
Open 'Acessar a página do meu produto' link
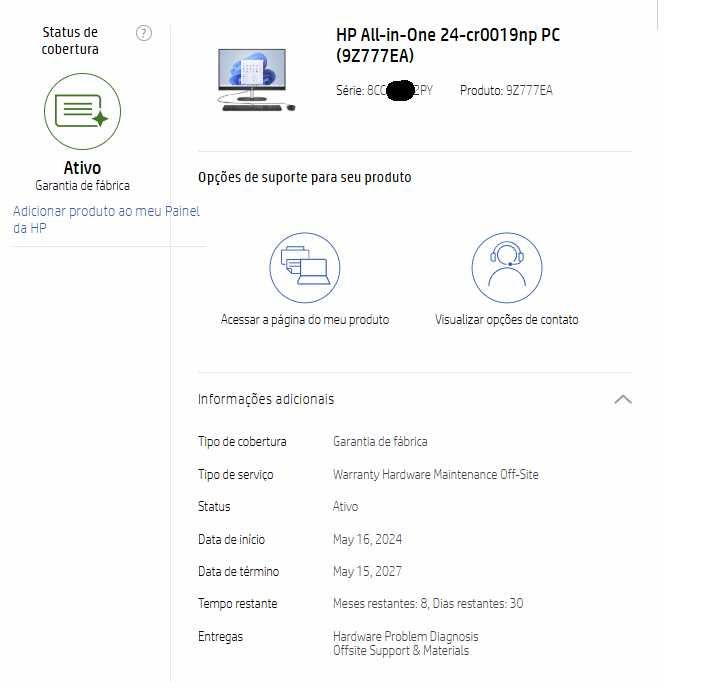305,320
